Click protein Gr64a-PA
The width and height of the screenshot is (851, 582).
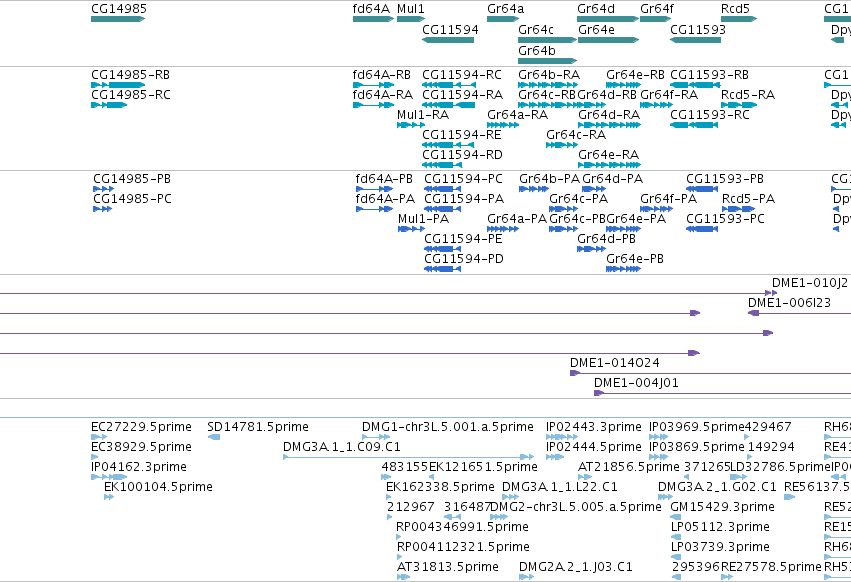pyautogui.click(x=503, y=229)
